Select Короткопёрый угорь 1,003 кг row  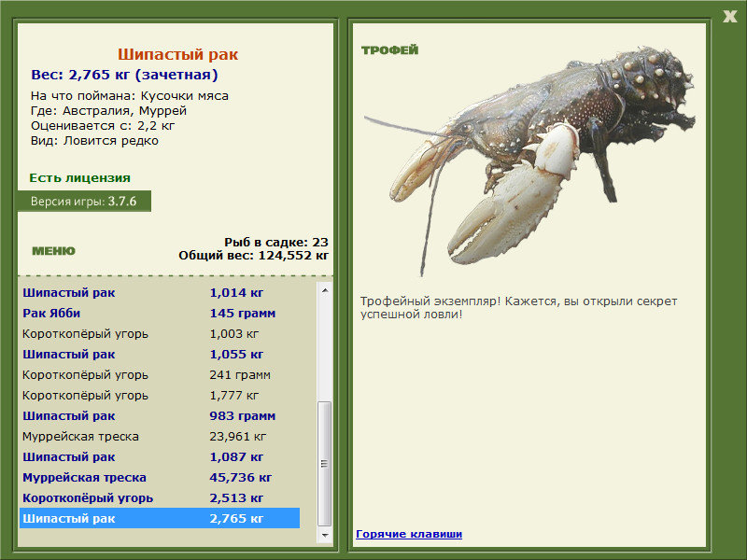160,334
